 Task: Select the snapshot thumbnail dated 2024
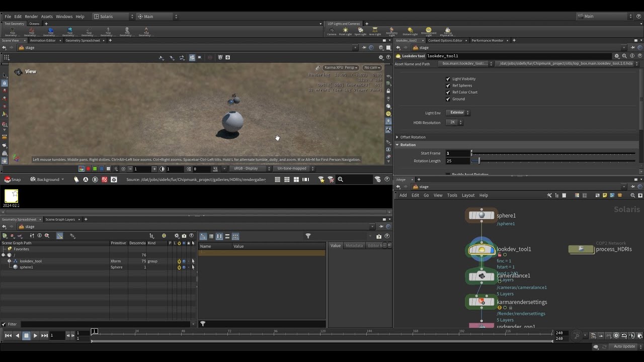11,196
